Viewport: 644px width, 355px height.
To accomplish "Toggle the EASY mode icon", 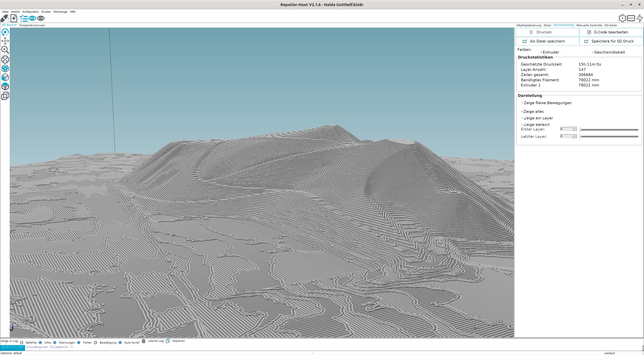I will click(631, 18).
